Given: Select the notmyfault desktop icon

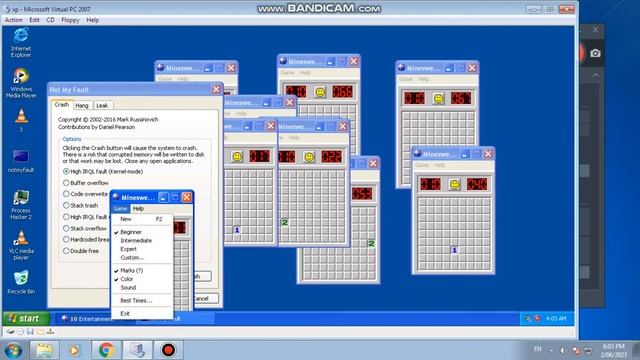Looking at the screenshot, I should click(x=21, y=161).
